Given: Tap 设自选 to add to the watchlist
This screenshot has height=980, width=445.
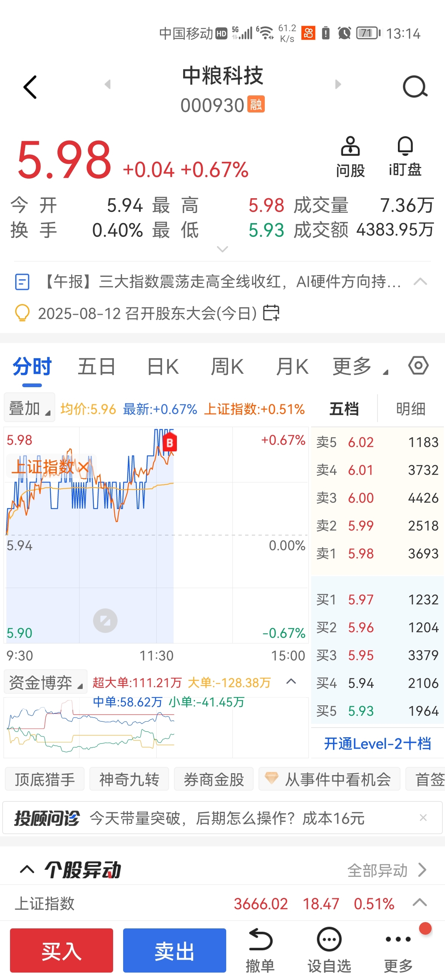Looking at the screenshot, I should (x=329, y=950).
